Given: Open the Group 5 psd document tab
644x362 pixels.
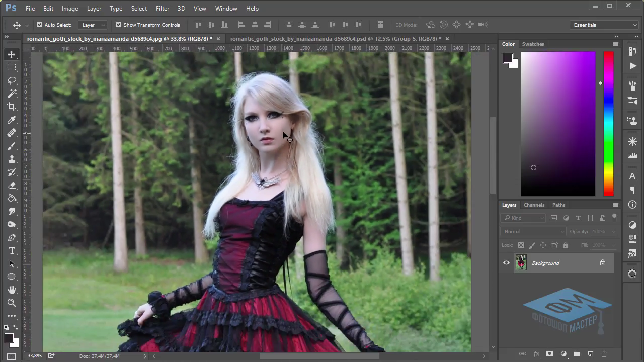Looking at the screenshot, I should pos(335,39).
